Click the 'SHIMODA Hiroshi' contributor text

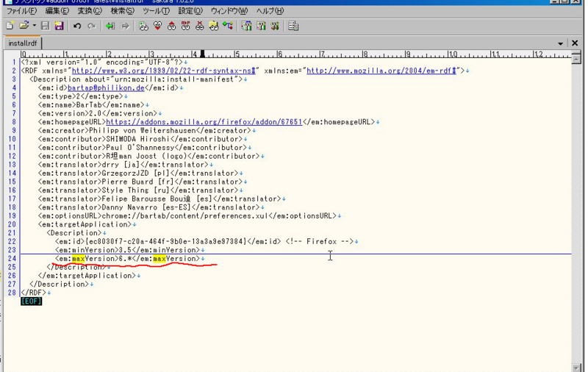pyautogui.click(x=138, y=139)
